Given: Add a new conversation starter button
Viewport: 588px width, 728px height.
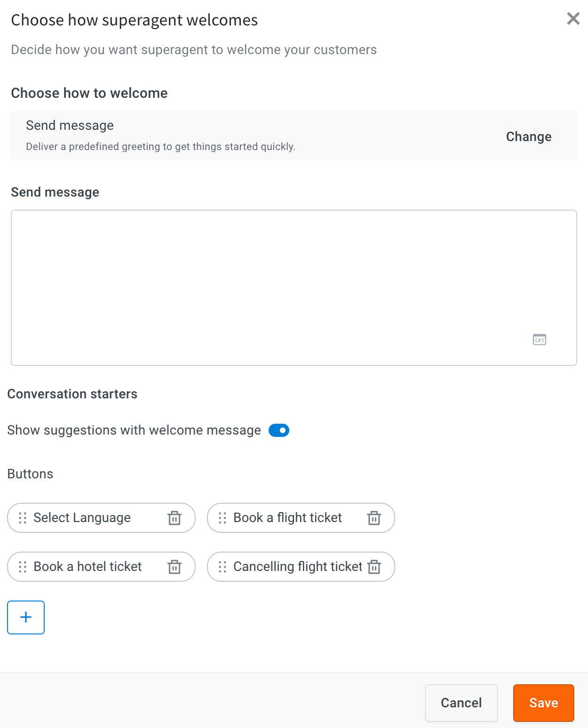Looking at the screenshot, I should 26,617.
